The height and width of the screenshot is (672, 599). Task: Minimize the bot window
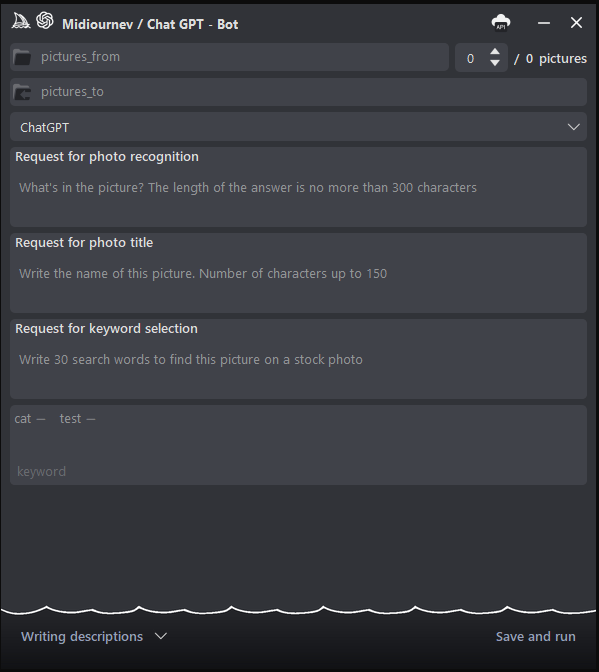coord(544,23)
